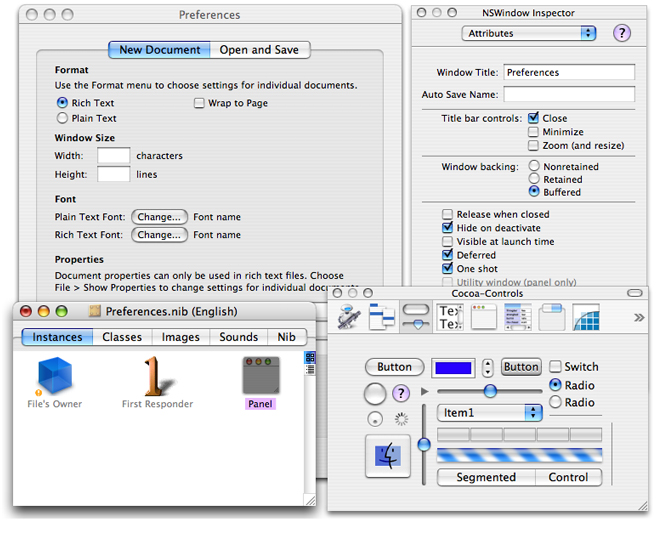The height and width of the screenshot is (534, 663).
Task: Switch to the Open and Save tab
Action: pos(260,50)
